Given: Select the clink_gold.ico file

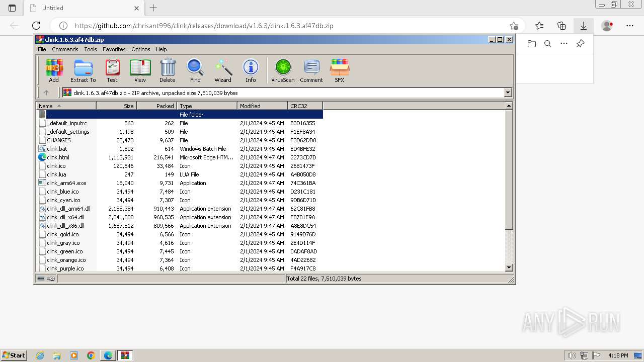Looking at the screenshot, I should click(x=62, y=234).
